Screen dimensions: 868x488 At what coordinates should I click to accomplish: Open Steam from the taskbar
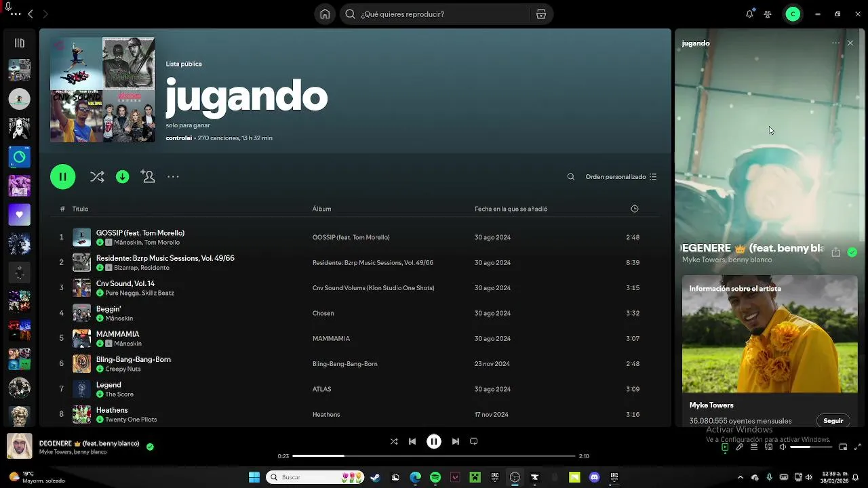375,477
